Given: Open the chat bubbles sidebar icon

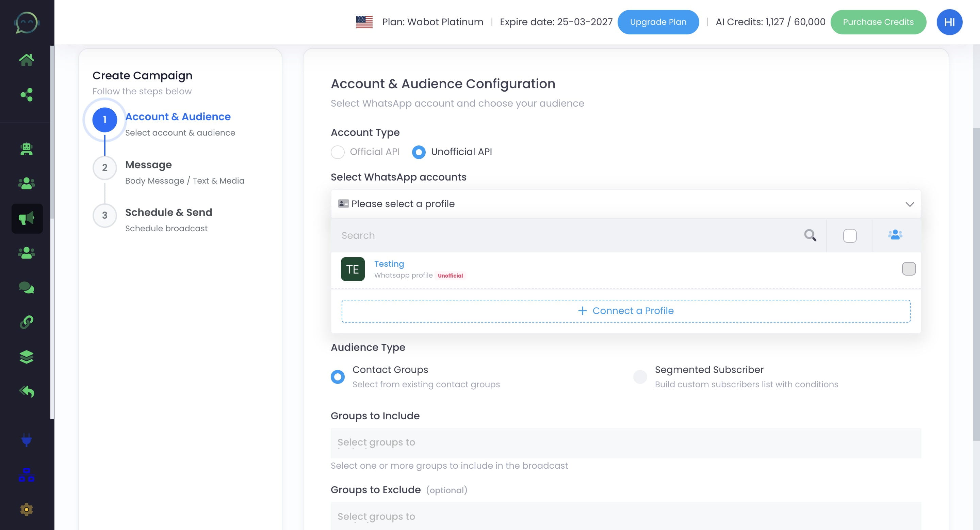Looking at the screenshot, I should [27, 287].
